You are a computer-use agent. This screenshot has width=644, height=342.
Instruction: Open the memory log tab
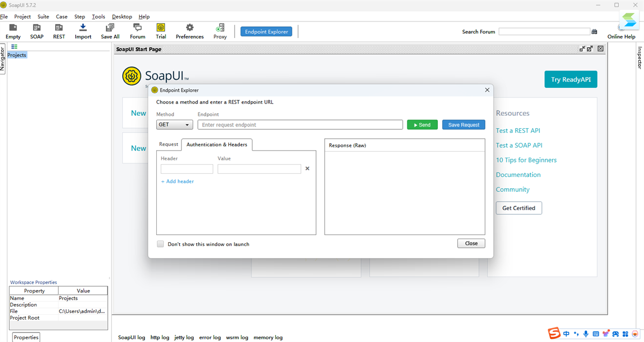click(x=268, y=338)
